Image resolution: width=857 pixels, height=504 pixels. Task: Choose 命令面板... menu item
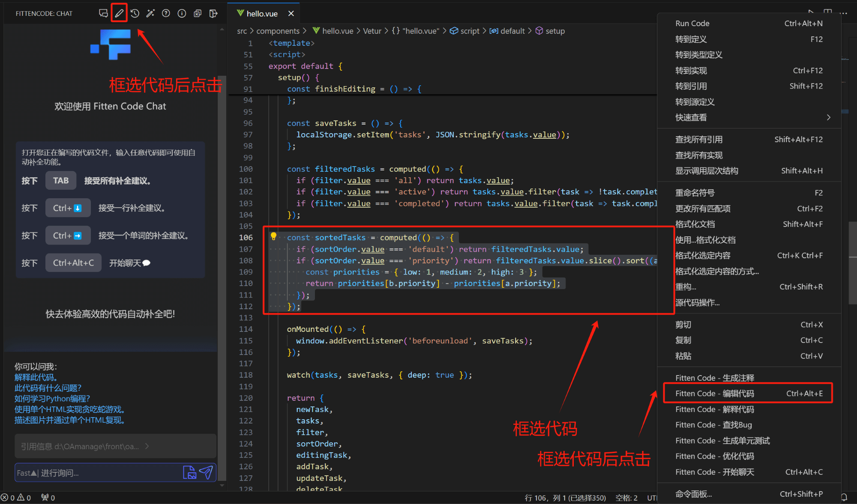[749, 494]
